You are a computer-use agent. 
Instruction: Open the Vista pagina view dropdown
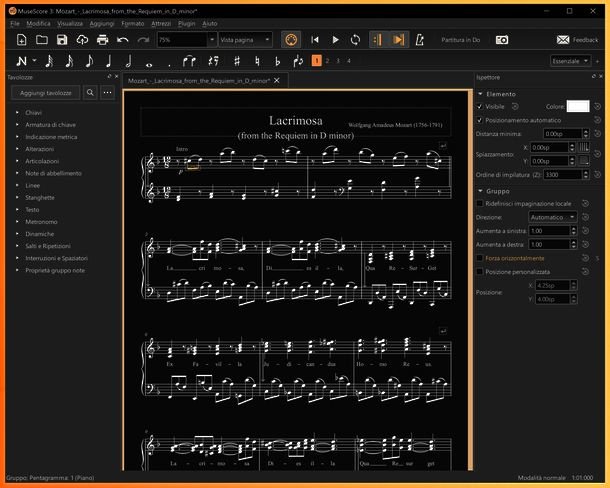coord(245,40)
